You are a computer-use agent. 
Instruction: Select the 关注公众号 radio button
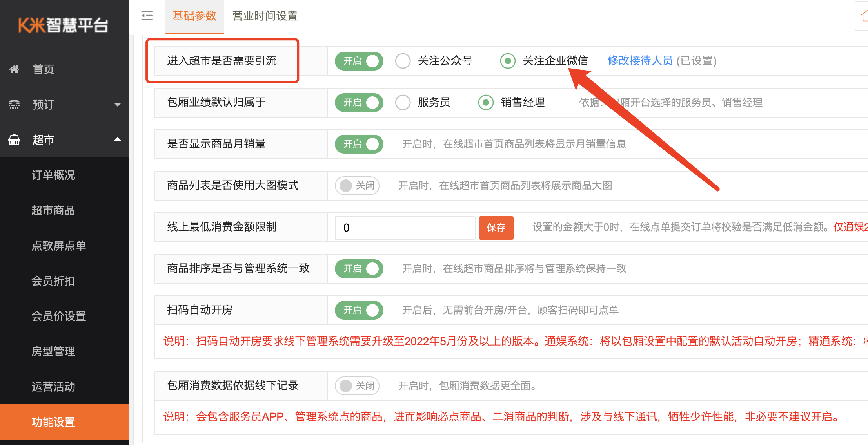pyautogui.click(x=403, y=61)
